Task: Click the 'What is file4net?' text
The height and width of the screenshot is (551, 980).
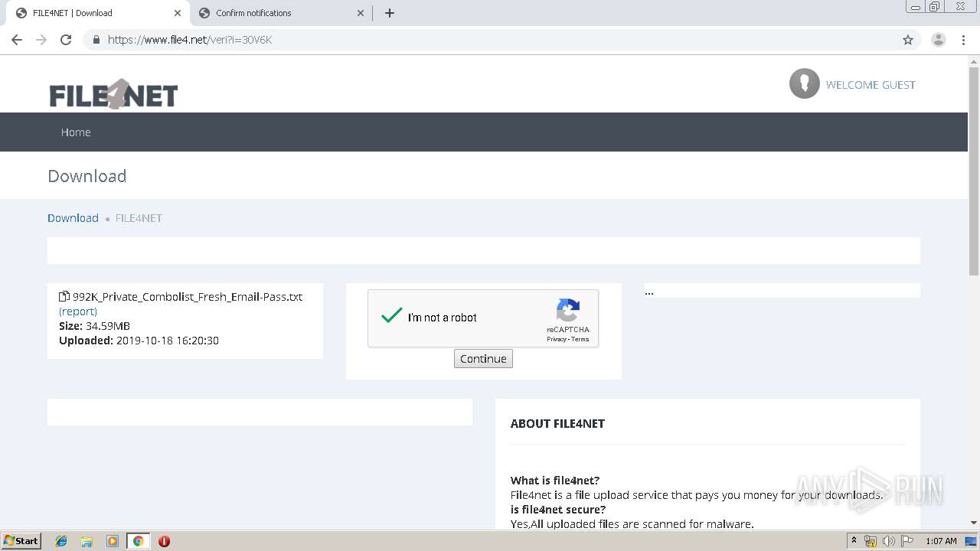Action: 555,481
